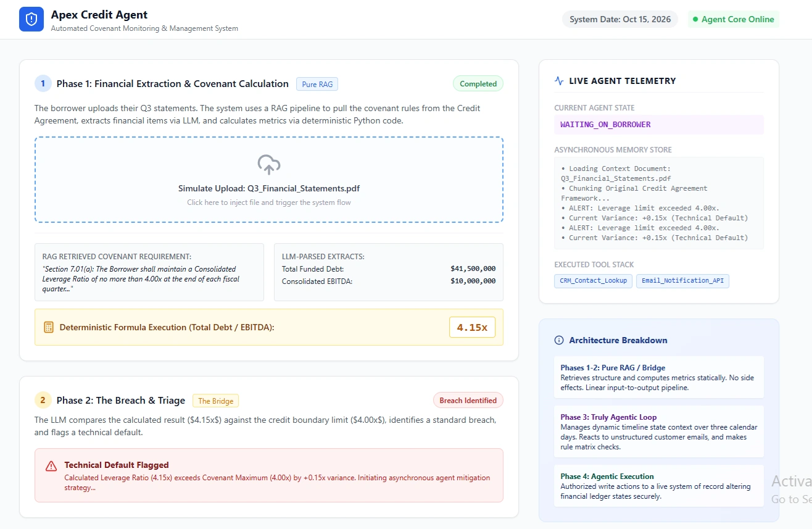The image size is (812, 529).
Task: Click the calculator icon beside Deterministic Formula Execution
Action: point(49,327)
